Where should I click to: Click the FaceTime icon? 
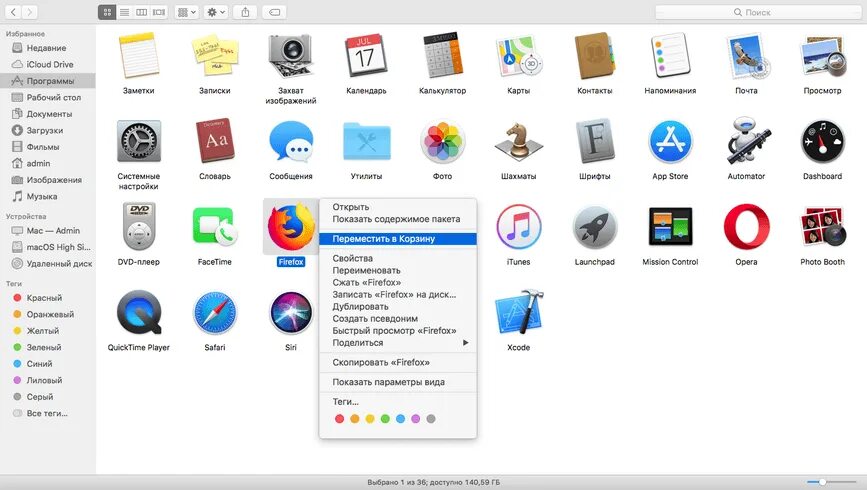(215, 227)
